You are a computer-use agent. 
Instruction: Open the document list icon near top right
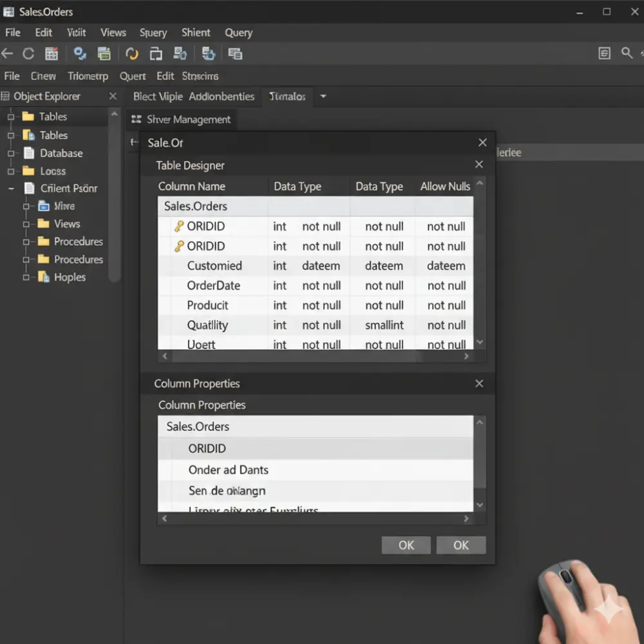click(604, 53)
